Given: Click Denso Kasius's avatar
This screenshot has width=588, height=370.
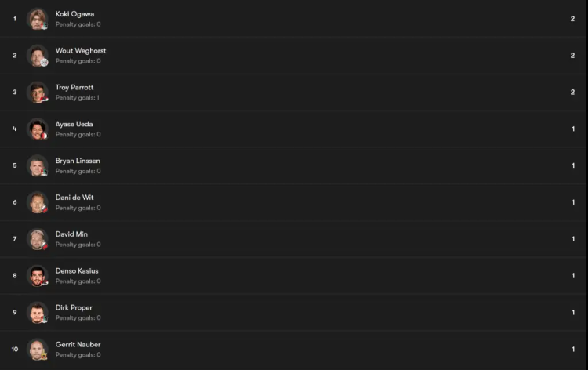Looking at the screenshot, I should coord(38,276).
